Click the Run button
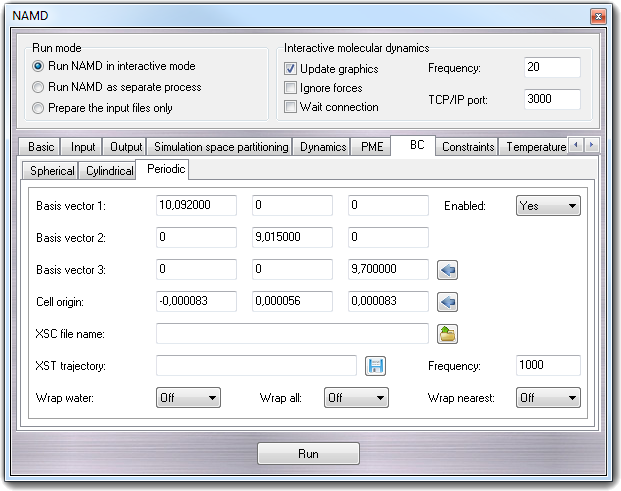621x491 pixels. (308, 453)
